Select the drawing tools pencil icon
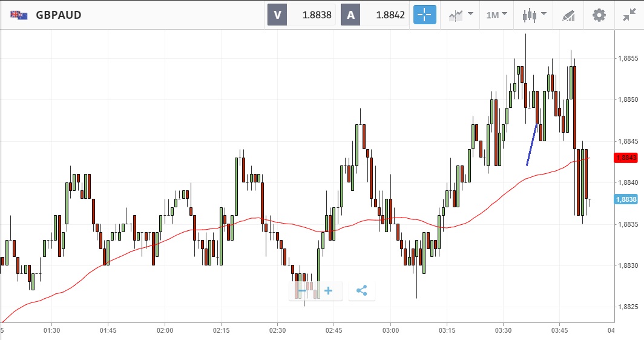The width and height of the screenshot is (644, 340). (x=568, y=15)
